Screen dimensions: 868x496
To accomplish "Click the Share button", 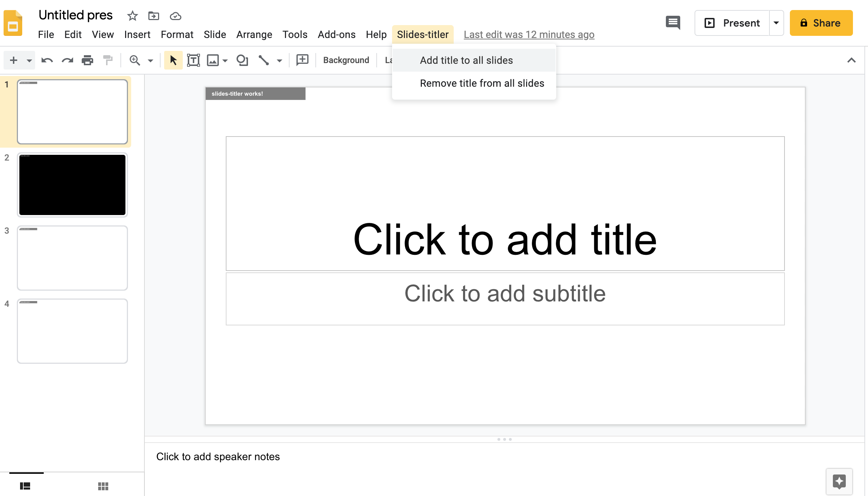I will click(x=821, y=23).
